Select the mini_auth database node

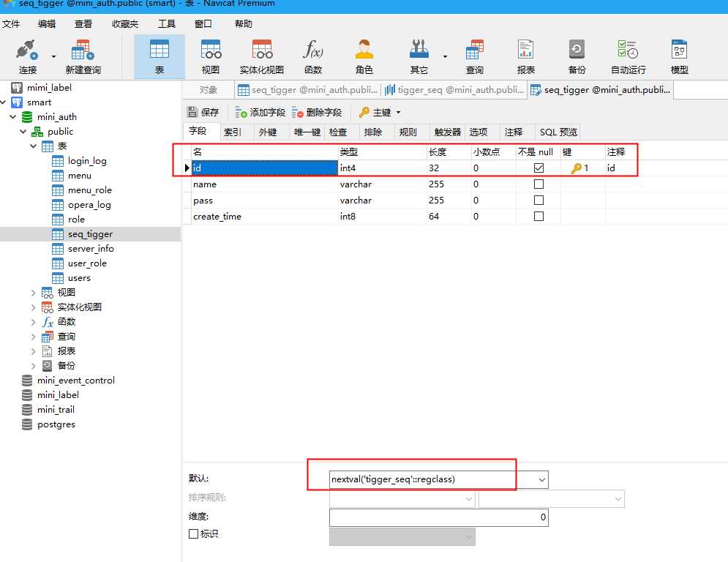tap(56, 116)
